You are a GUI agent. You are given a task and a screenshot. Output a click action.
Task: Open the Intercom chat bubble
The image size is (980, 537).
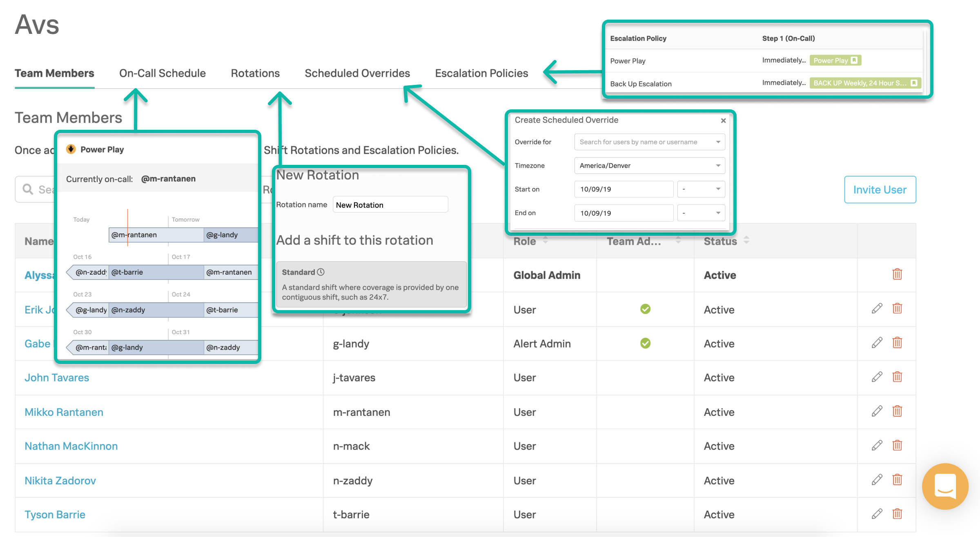[945, 486]
